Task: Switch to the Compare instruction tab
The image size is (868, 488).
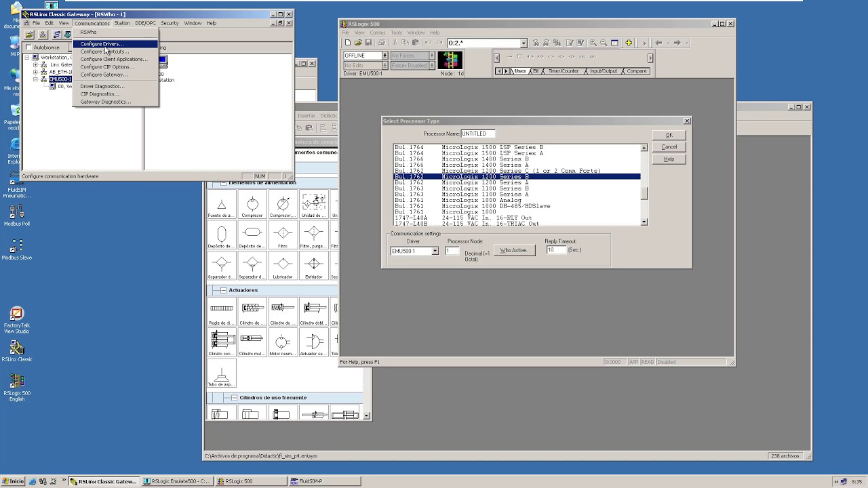Action: pos(635,71)
